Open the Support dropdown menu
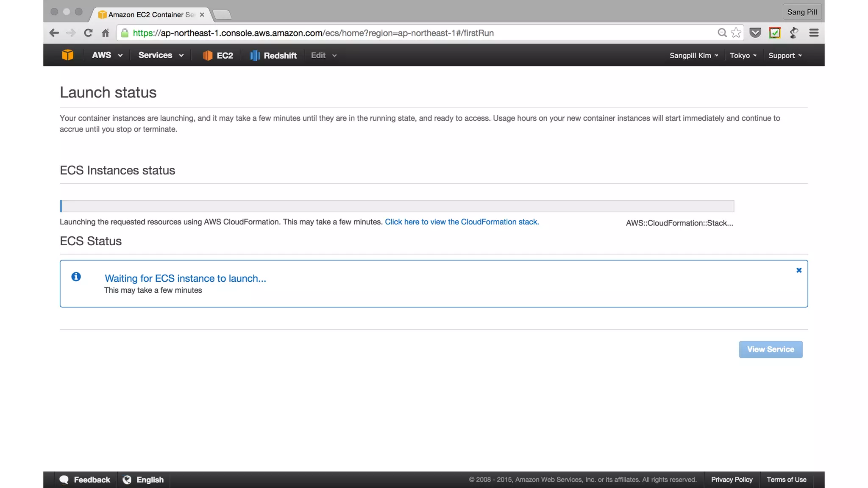This screenshot has width=868, height=488. pos(785,55)
